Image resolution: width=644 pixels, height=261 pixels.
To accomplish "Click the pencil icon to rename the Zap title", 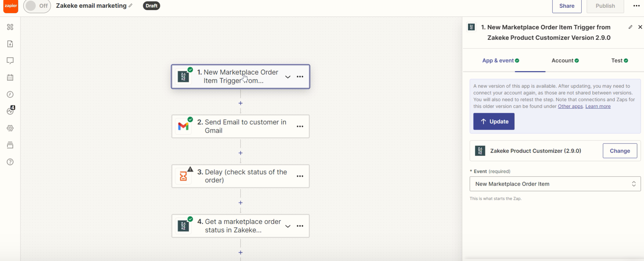I will pos(131,6).
